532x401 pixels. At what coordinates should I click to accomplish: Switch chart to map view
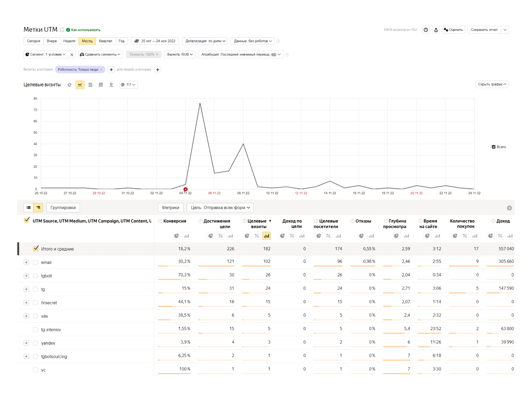click(111, 85)
